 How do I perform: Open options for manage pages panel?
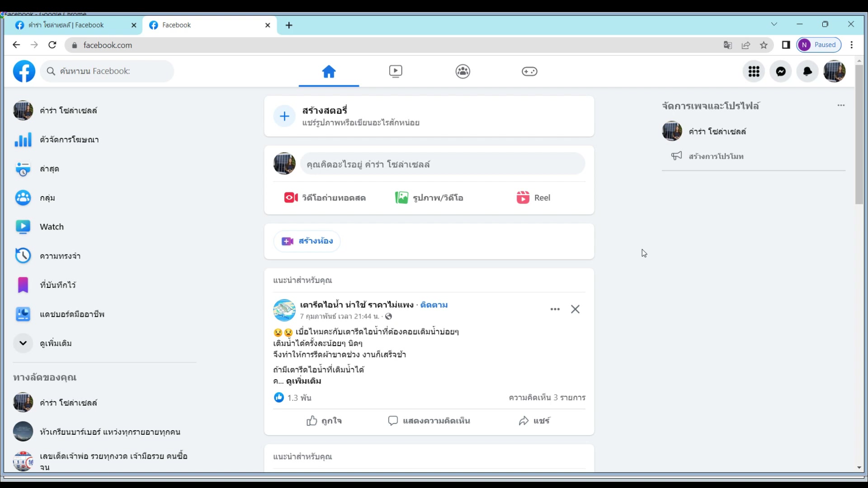841,105
